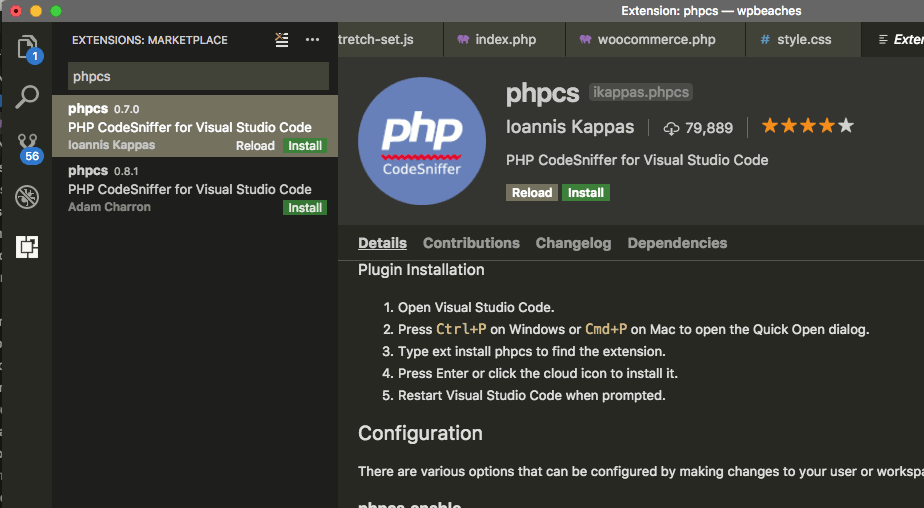Open the Changelog tab

coord(573,243)
